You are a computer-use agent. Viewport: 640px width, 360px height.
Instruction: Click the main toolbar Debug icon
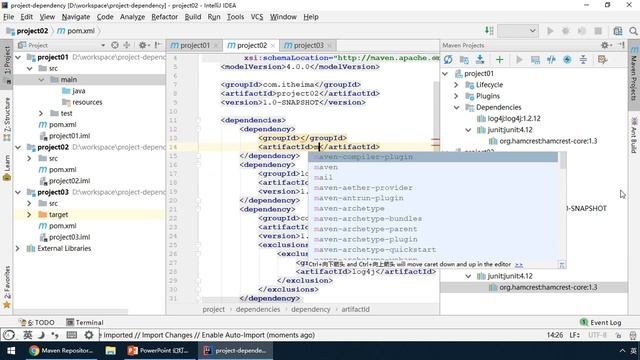[x=566, y=31]
